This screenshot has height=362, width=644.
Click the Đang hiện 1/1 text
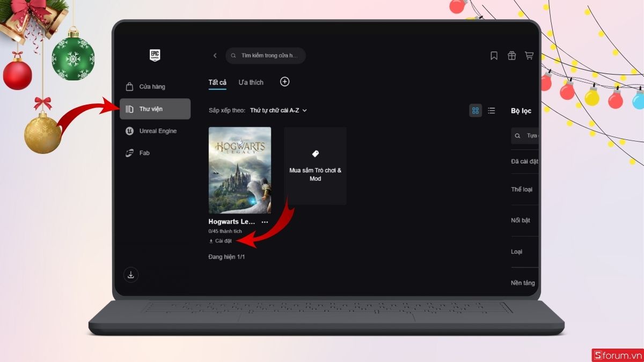click(x=226, y=257)
